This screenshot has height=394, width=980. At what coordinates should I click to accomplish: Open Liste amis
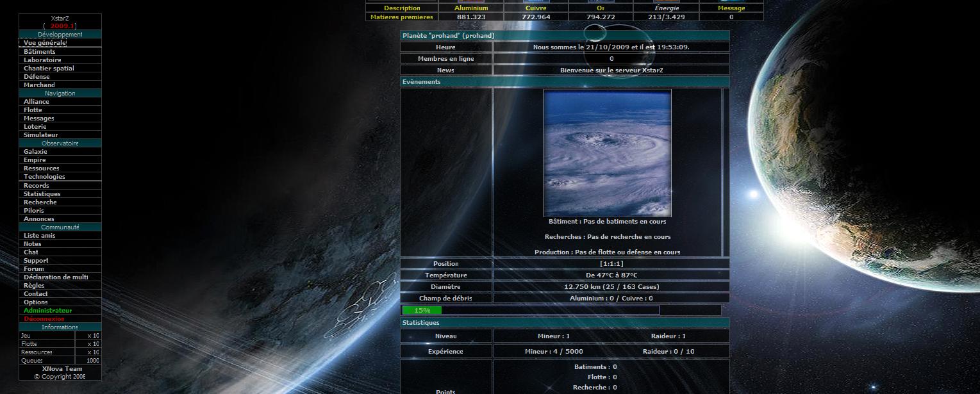tap(40, 236)
